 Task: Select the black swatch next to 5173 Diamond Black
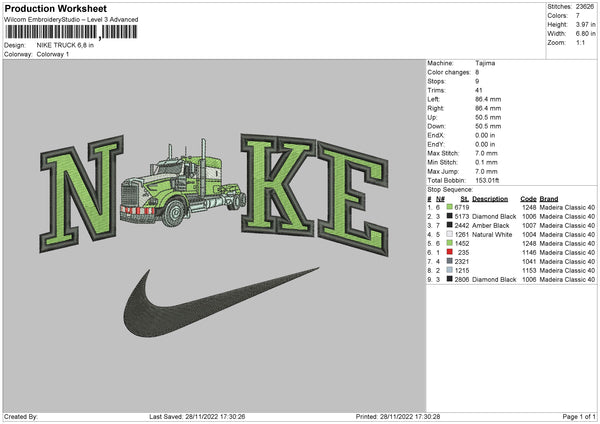tap(449, 216)
